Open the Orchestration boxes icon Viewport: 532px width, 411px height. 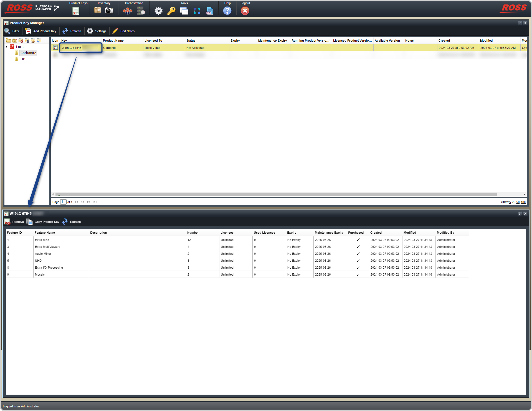pyautogui.click(x=128, y=11)
